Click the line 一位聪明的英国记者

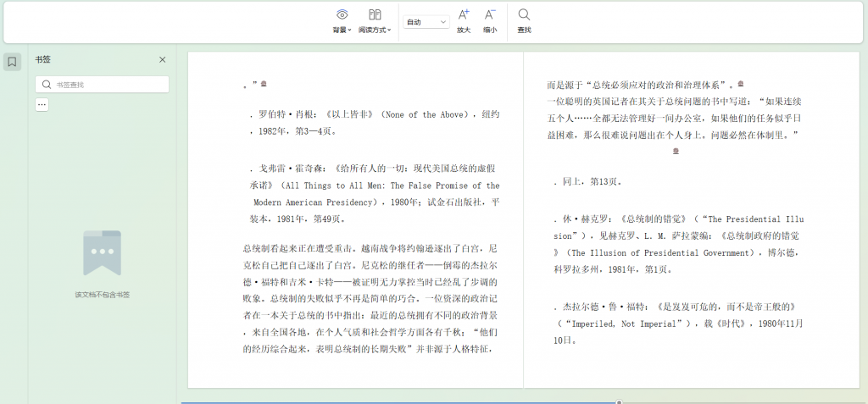tap(674, 102)
